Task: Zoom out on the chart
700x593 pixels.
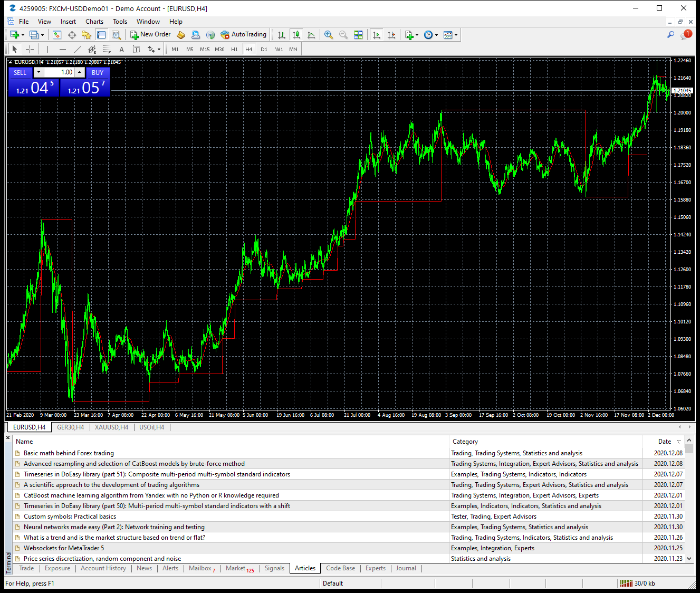Action: (x=343, y=35)
